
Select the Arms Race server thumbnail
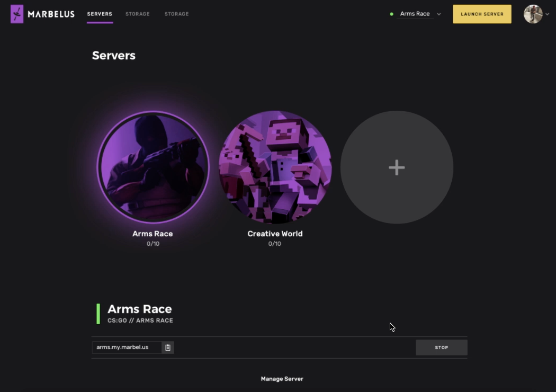(153, 167)
